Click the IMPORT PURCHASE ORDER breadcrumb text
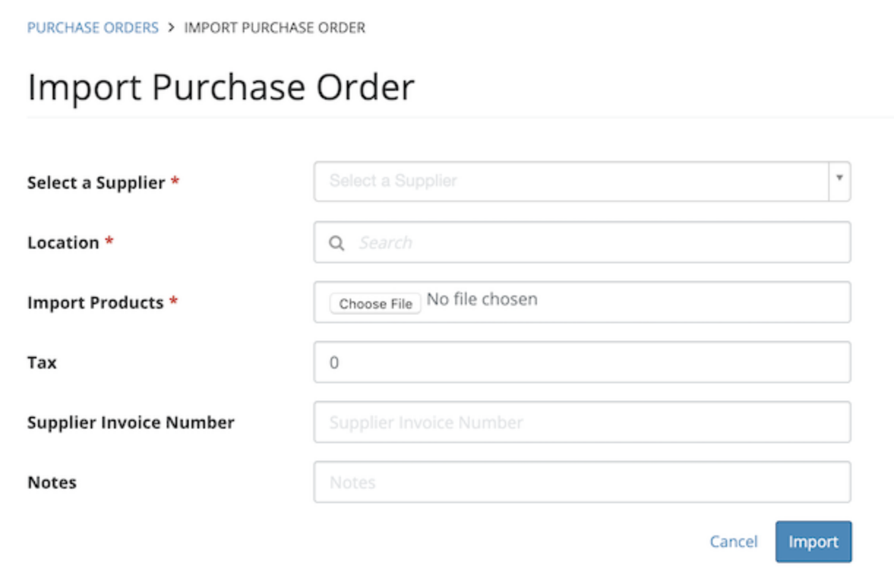This screenshot has width=894, height=588. 274,28
